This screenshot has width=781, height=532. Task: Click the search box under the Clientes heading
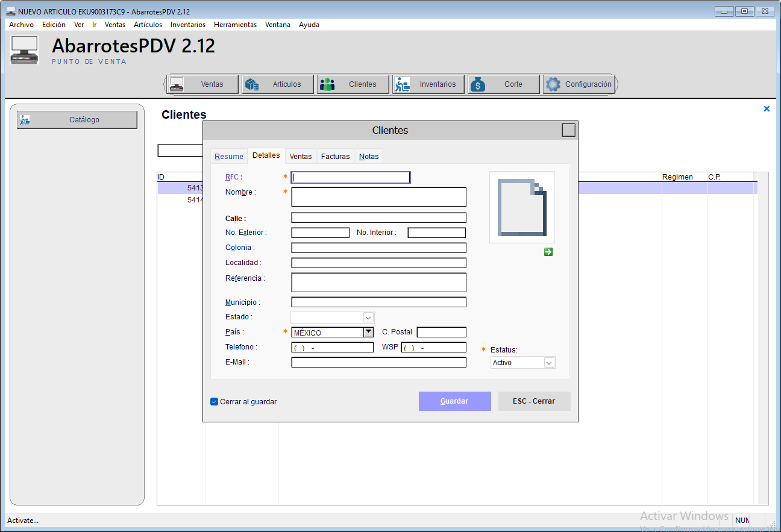coord(180,151)
